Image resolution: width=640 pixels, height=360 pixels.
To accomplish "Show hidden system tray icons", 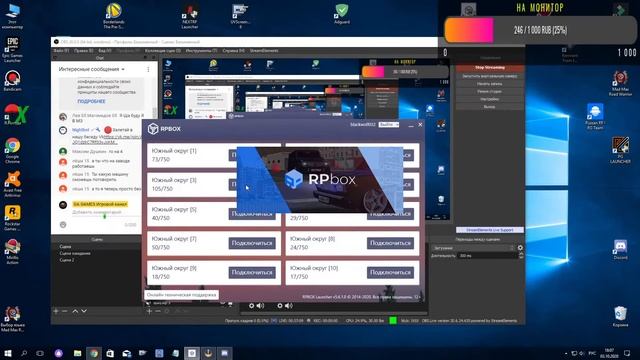I will 566,353.
